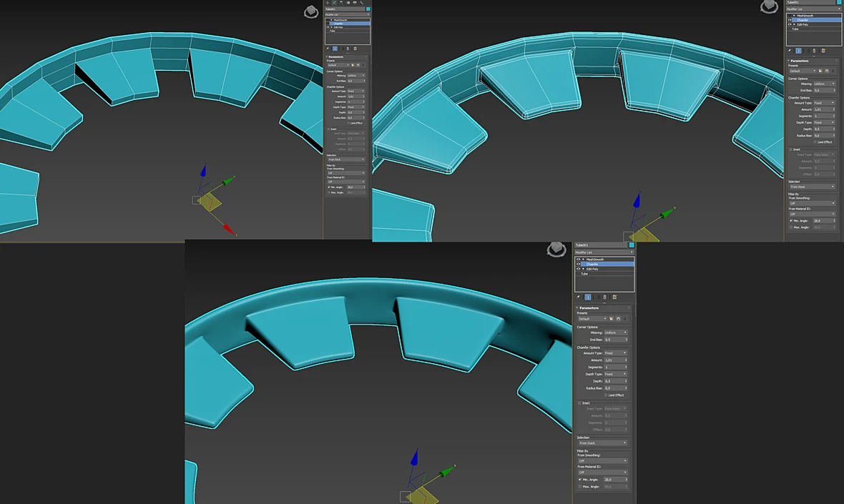Click Make Unique icon in bottom view panel
Image resolution: width=844 pixels, height=504 pixels.
(597, 297)
